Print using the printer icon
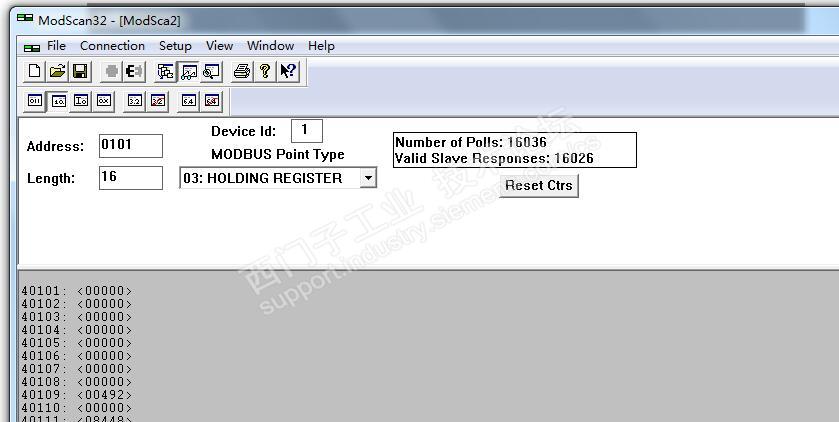This screenshot has height=422, width=839. coord(242,71)
